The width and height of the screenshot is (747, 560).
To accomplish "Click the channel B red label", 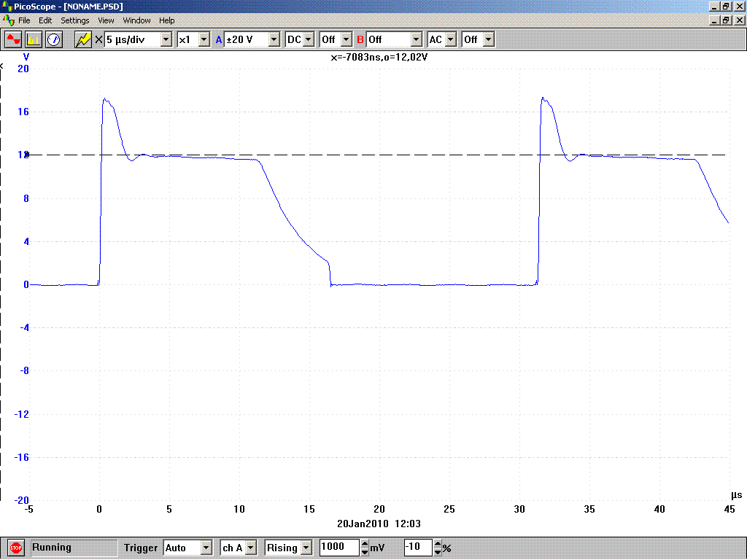I will (x=360, y=39).
